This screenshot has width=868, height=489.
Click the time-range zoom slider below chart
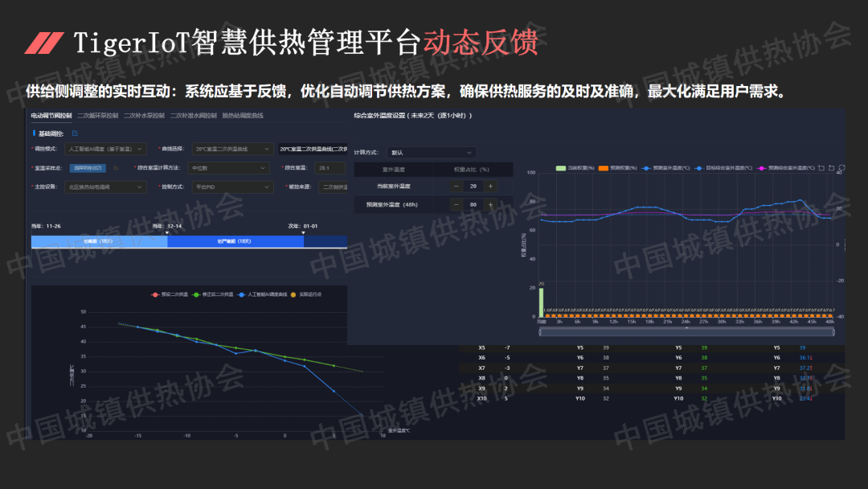coord(687,331)
